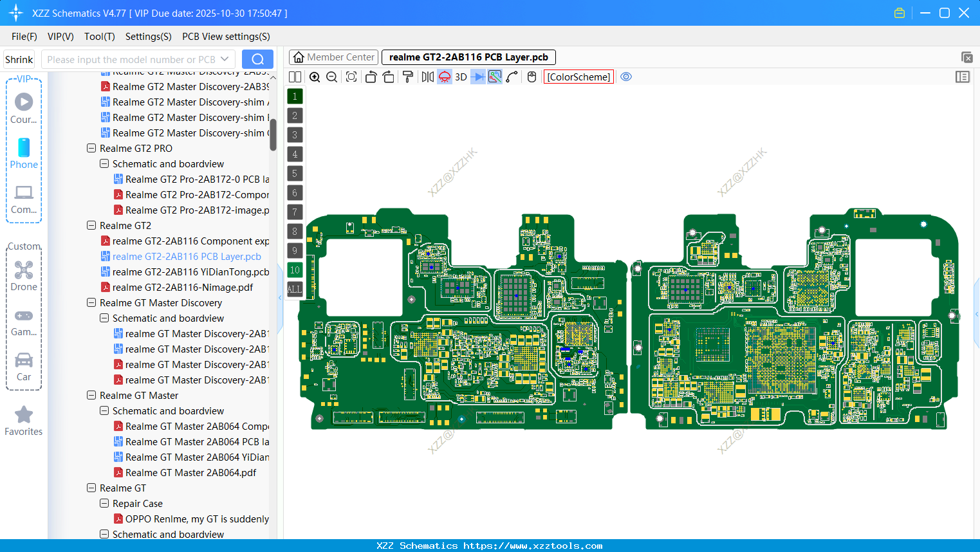
Task: Open the ColorScheme picker
Action: [578, 77]
